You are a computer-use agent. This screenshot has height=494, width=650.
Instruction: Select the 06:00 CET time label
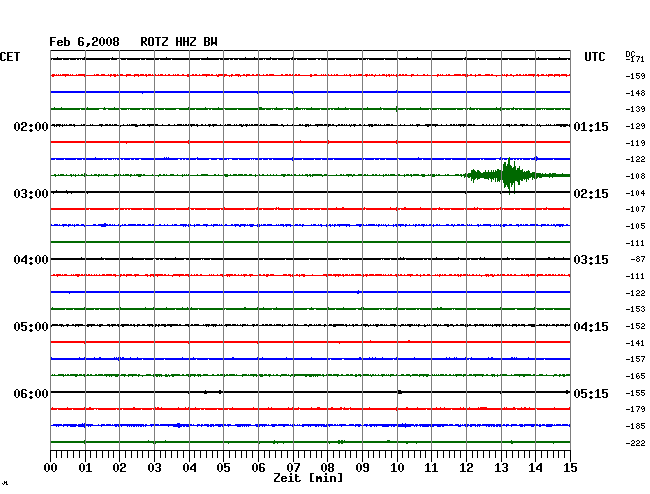[31, 393]
